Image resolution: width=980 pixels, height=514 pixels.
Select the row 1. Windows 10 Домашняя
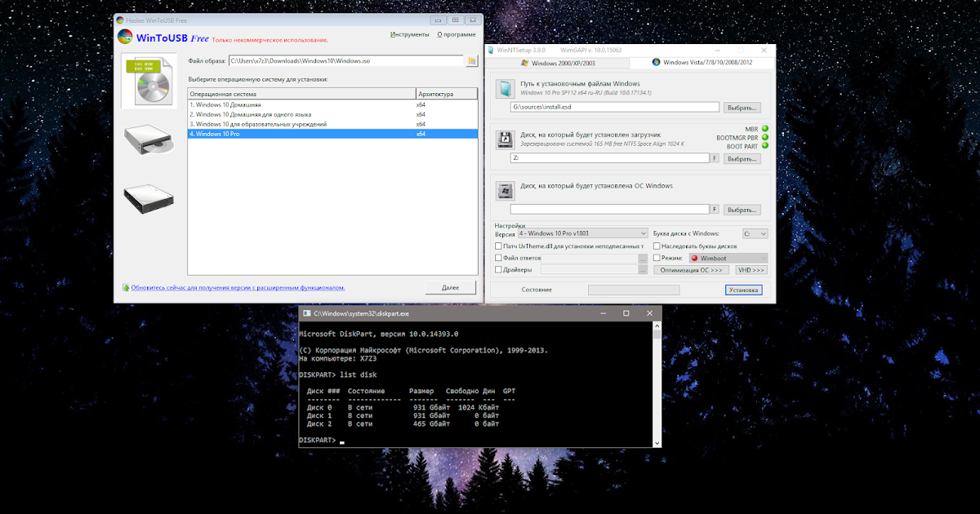[x=332, y=104]
